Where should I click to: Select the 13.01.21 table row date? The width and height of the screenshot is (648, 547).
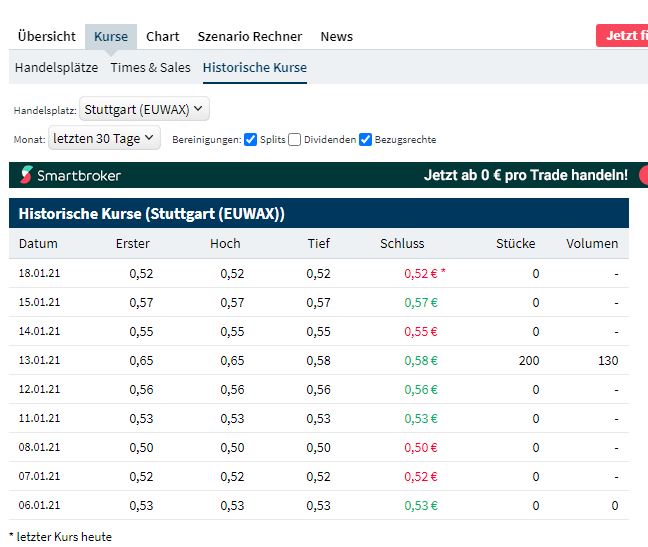pos(39,360)
